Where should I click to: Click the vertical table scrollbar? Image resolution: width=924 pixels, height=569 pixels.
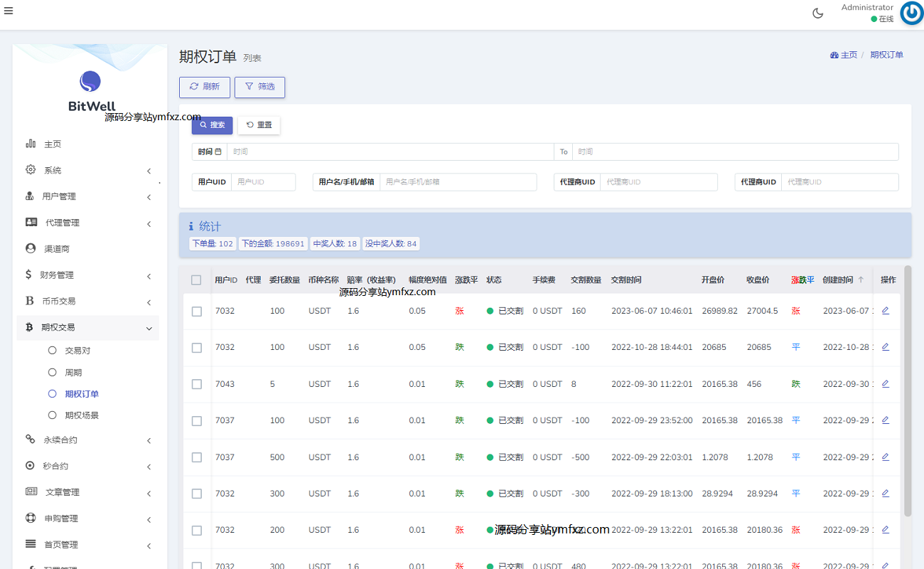[907, 391]
